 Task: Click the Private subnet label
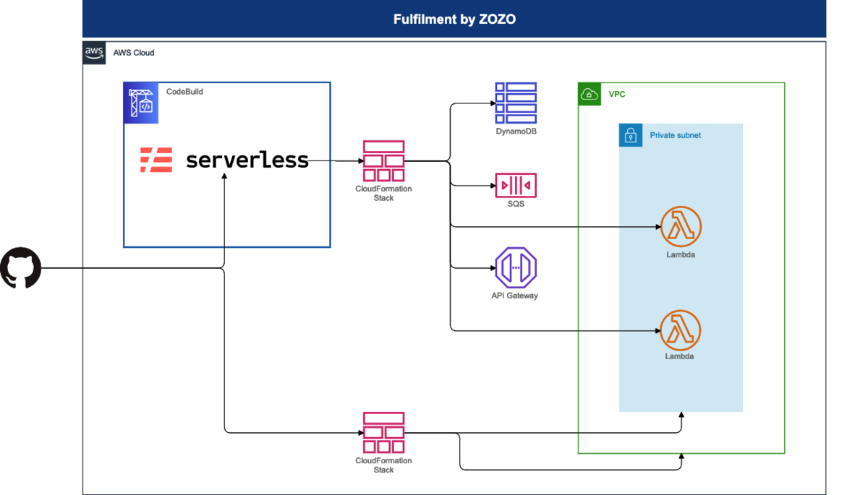[676, 135]
